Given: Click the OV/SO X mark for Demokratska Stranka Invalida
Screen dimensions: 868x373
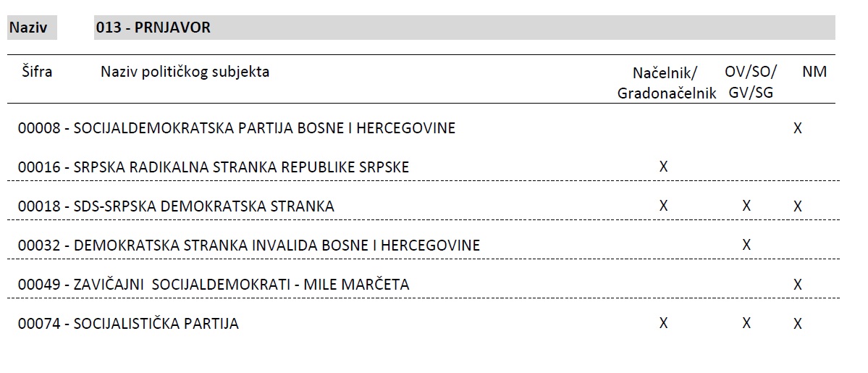Looking at the screenshot, I should click(x=746, y=244).
